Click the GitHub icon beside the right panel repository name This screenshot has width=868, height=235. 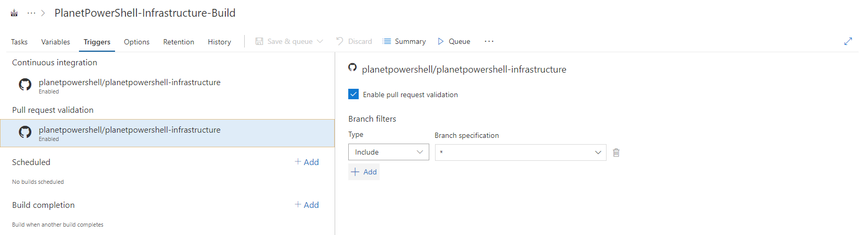click(x=352, y=67)
